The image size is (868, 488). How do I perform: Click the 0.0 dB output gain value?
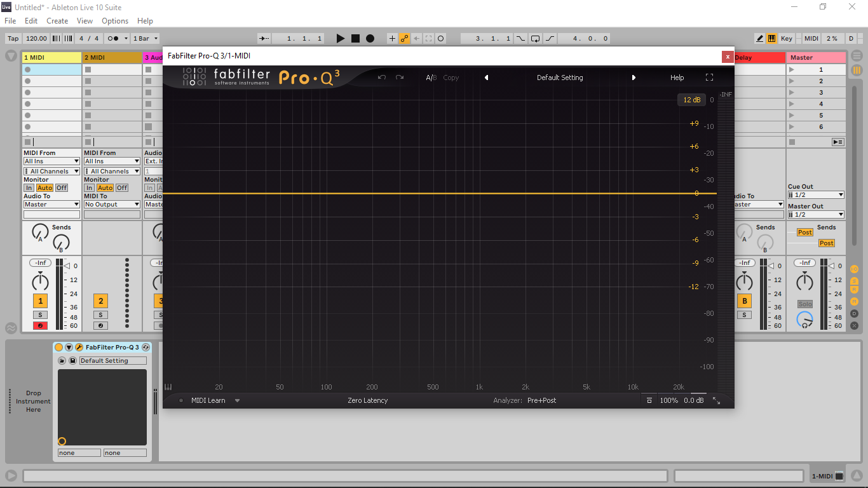694,400
